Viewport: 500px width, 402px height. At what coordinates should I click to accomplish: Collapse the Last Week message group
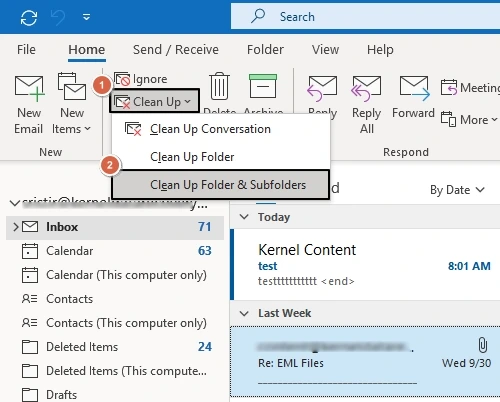point(244,313)
